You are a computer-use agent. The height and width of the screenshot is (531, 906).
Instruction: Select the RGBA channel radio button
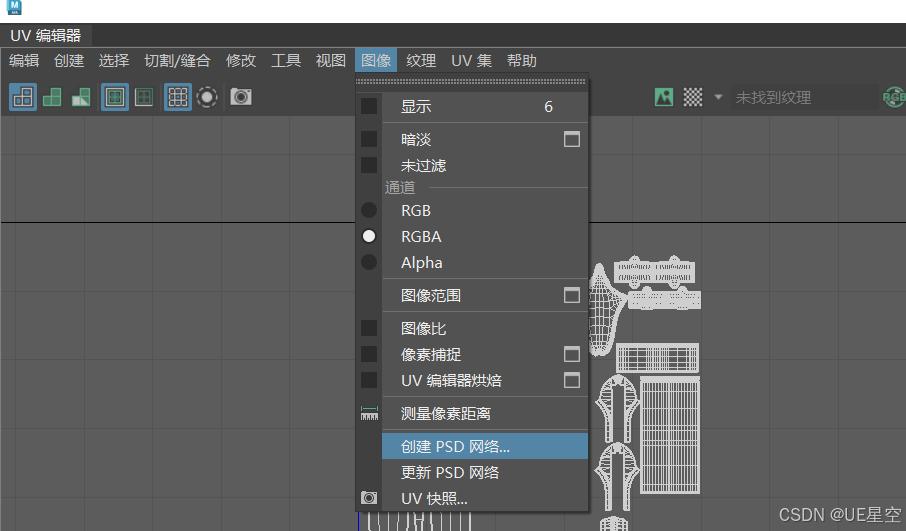pyautogui.click(x=369, y=236)
